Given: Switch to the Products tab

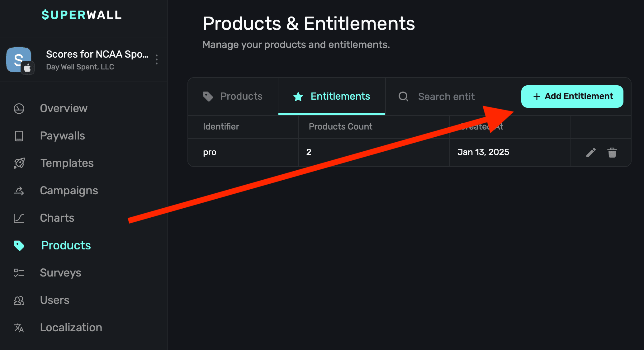Looking at the screenshot, I should (233, 97).
